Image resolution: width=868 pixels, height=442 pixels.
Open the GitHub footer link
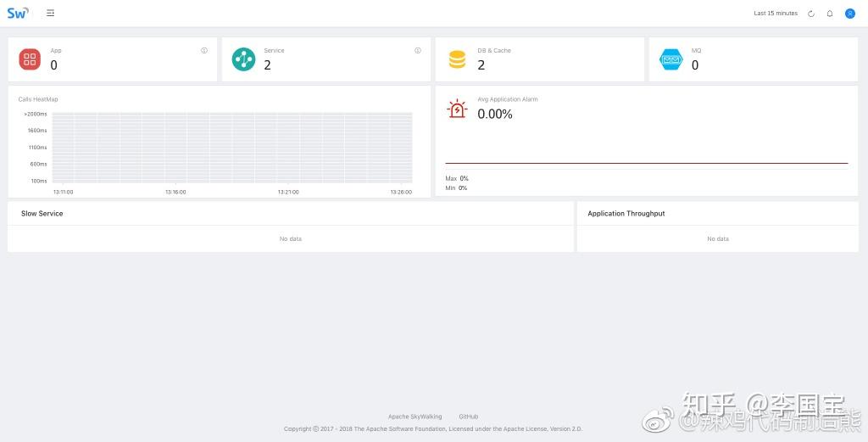[468, 417]
